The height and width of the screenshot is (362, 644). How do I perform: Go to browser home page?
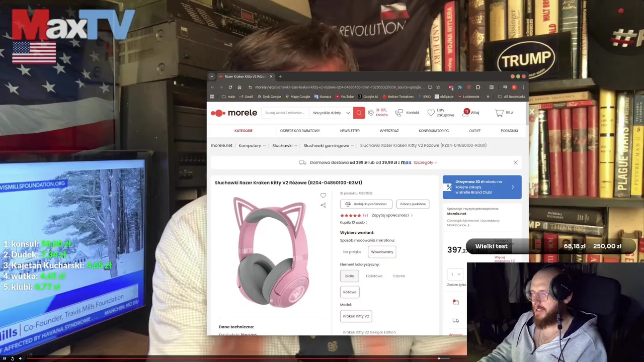click(x=239, y=87)
